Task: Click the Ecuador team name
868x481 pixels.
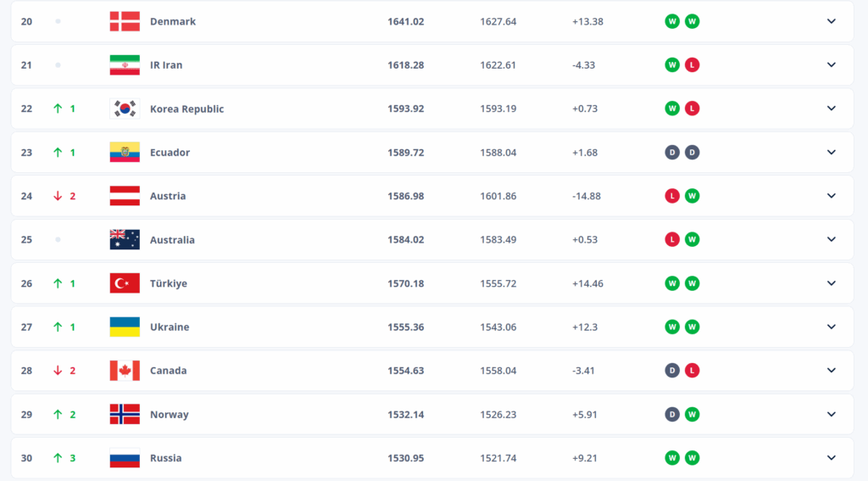Action: pos(170,153)
